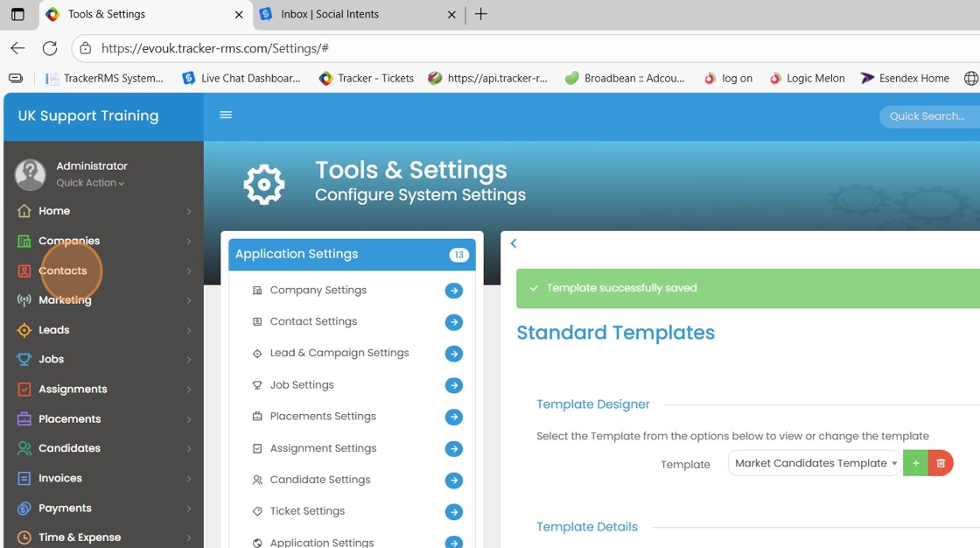Go back with panel left chevron
This screenshot has width=980, height=548.
[514, 243]
